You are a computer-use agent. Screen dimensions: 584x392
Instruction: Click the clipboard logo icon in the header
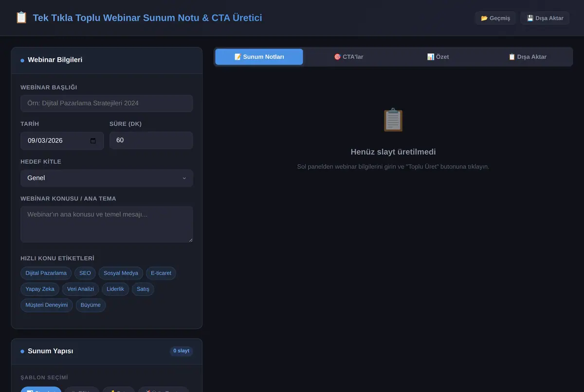(21, 18)
